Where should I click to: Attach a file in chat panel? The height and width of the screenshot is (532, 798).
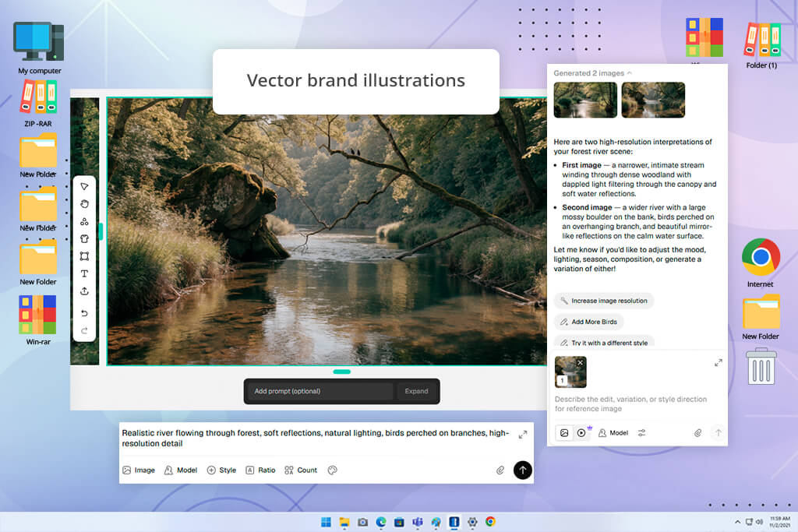697,433
